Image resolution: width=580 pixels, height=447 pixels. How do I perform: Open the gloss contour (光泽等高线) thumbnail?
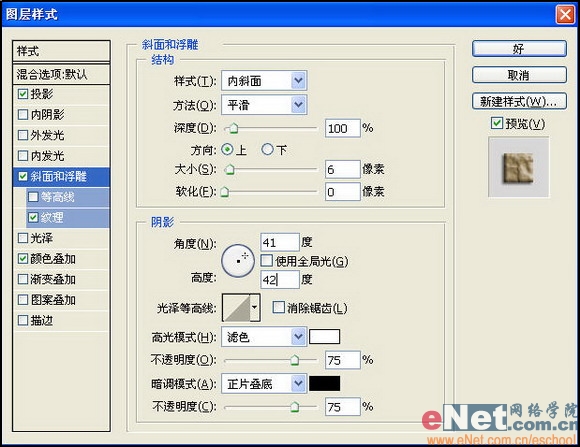coord(236,307)
